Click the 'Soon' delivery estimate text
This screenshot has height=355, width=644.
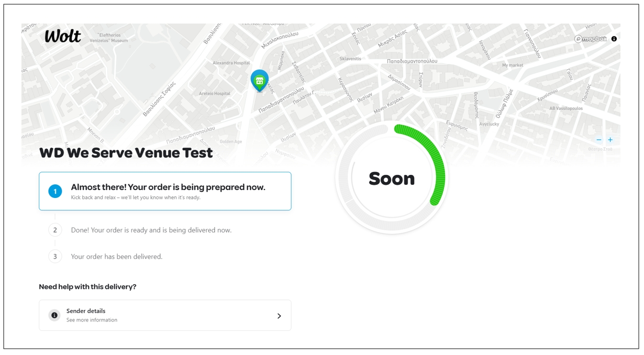coord(392,179)
